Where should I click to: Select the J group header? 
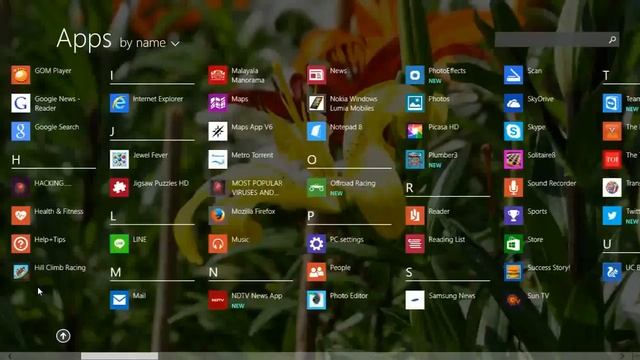click(112, 131)
